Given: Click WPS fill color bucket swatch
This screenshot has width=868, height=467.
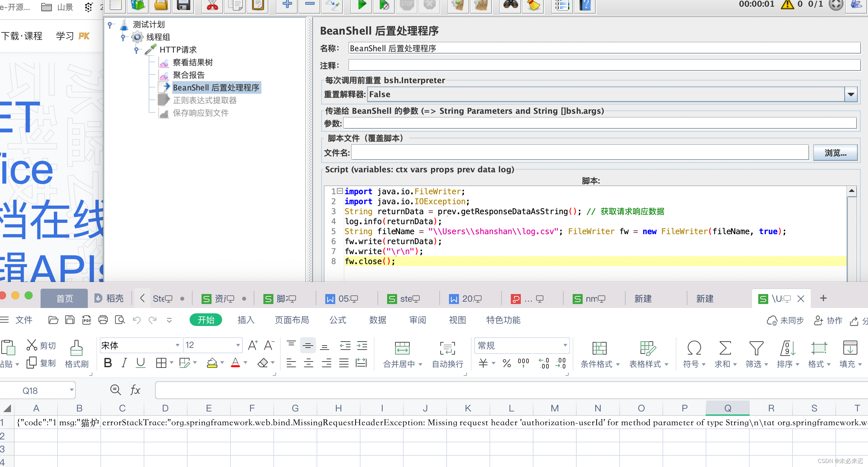Looking at the screenshot, I should (212, 363).
